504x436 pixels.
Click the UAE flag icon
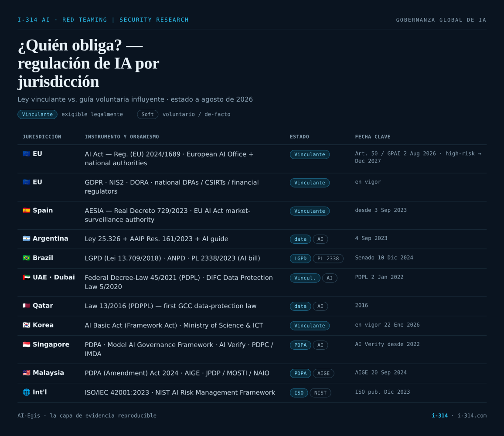pyautogui.click(x=26, y=277)
